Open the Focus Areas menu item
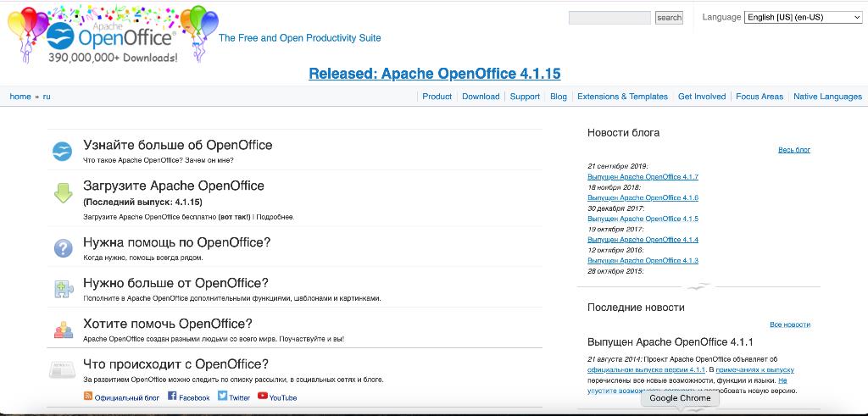Viewport: 868px width, 416px height. point(759,97)
